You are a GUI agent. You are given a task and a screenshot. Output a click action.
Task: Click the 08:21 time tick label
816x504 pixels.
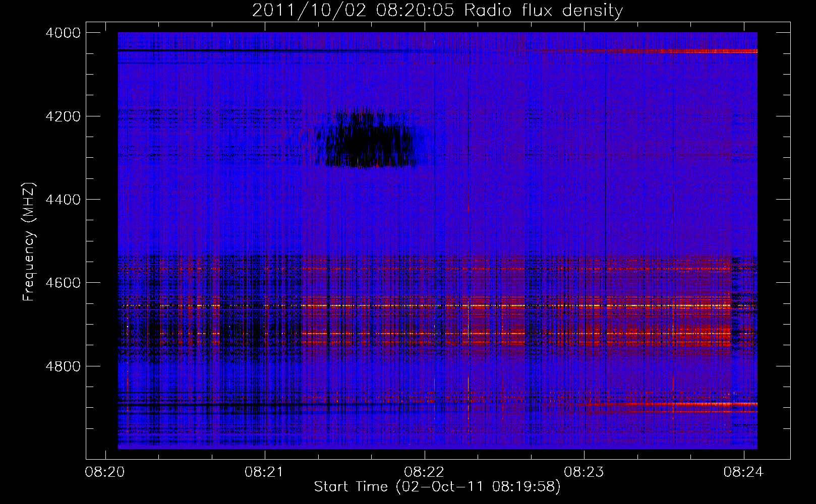(x=265, y=472)
